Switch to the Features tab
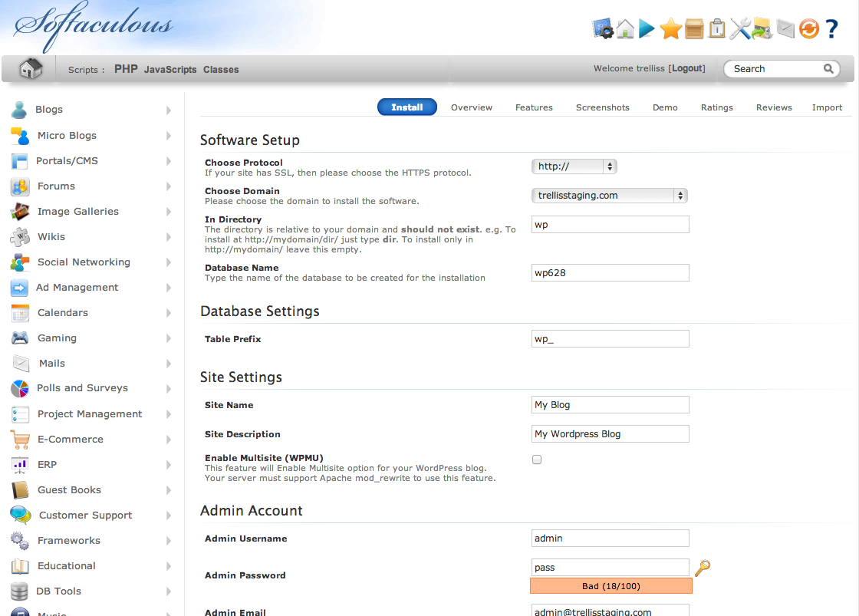This screenshot has height=616, width=859. click(534, 107)
